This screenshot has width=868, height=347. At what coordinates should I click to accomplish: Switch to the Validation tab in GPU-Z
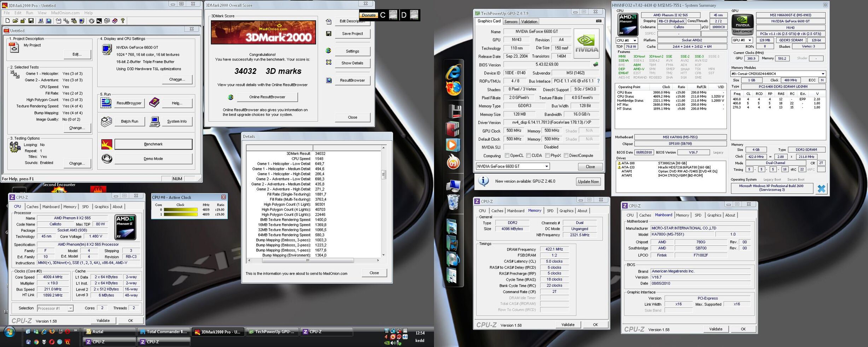[529, 22]
